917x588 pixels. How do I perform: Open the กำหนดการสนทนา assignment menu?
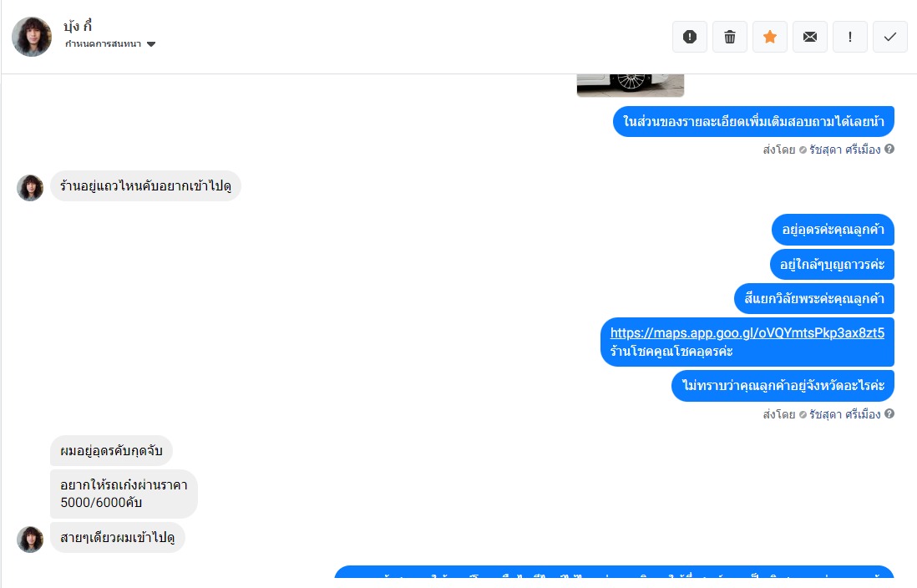pyautogui.click(x=110, y=44)
